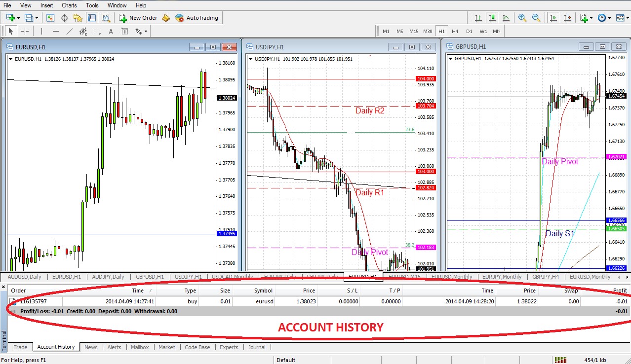Select the Crosshair tool
The width and height of the screenshot is (631, 364).
coord(25,31)
